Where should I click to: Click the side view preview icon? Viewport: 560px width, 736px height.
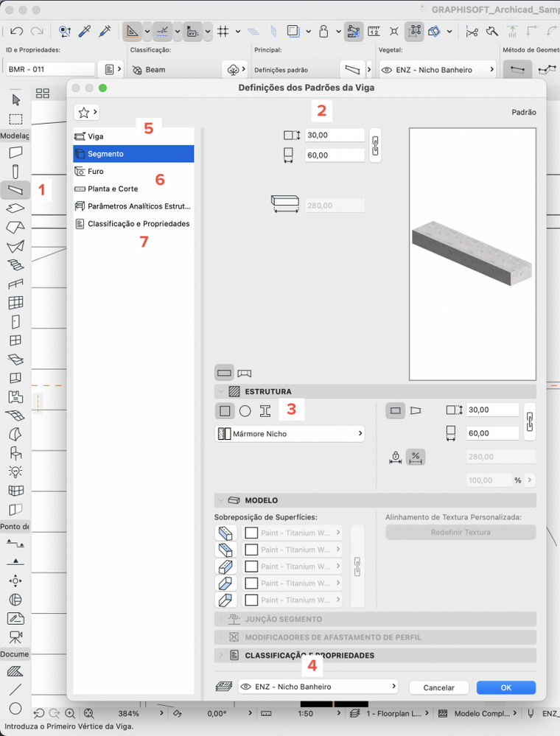point(245,374)
